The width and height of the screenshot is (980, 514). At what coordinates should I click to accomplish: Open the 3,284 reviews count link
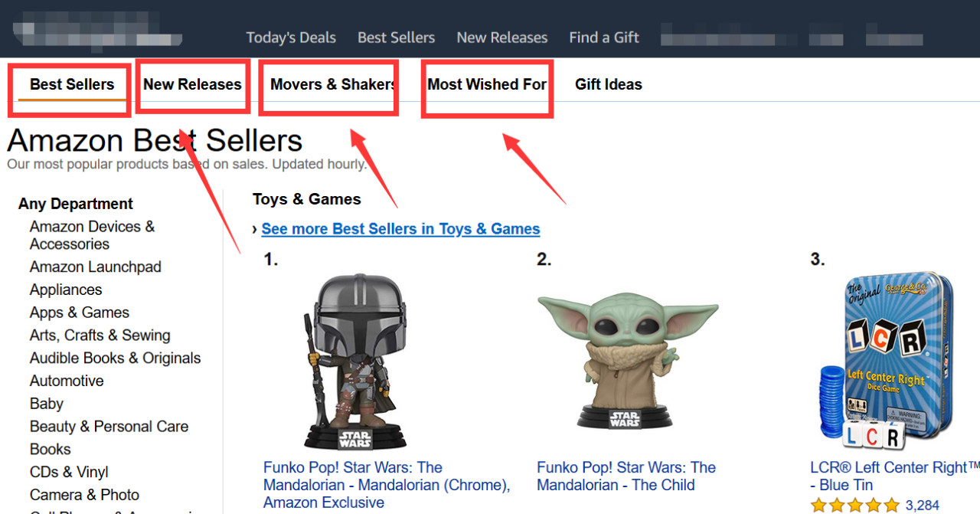click(x=922, y=506)
